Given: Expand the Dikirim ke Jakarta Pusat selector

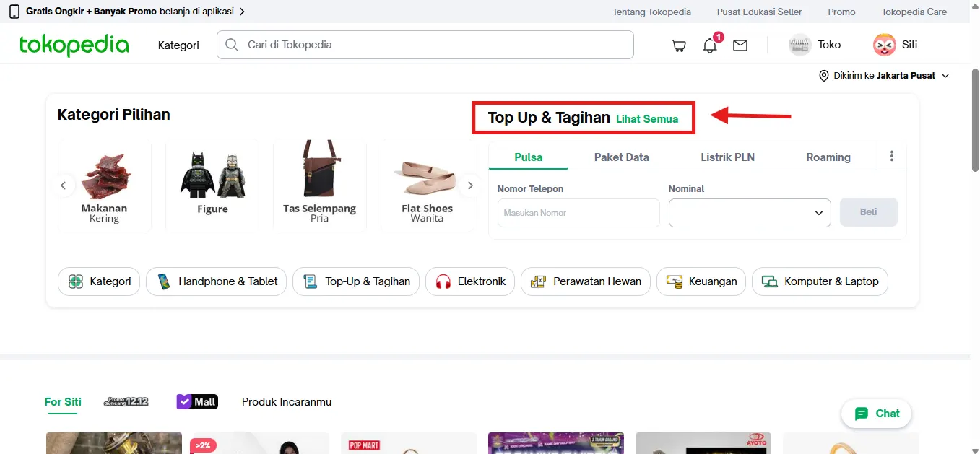Looking at the screenshot, I should [884, 75].
